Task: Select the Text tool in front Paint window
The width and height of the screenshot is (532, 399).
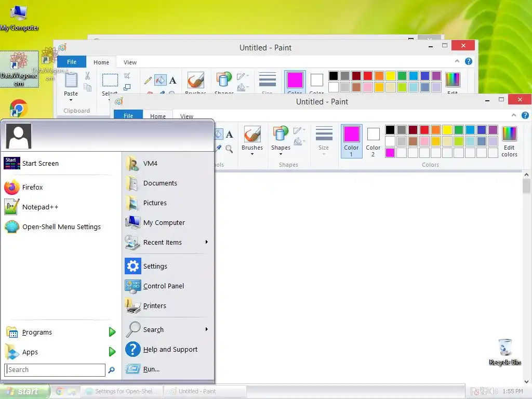Action: (229, 135)
